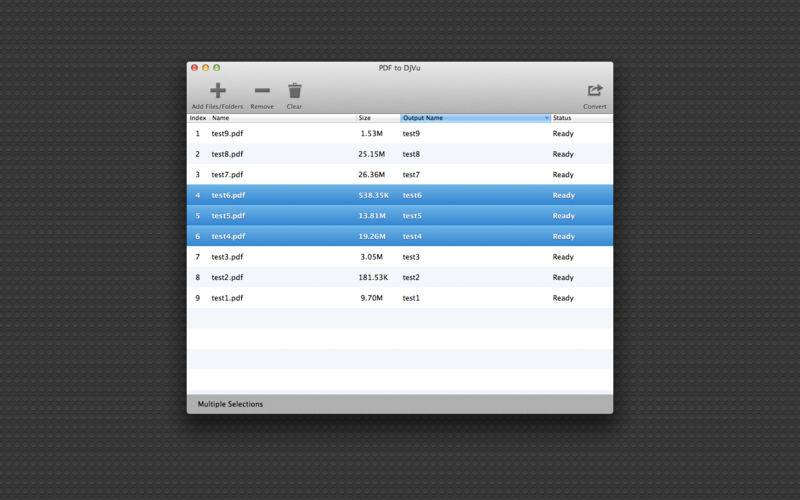The image size is (800, 500).
Task: Click the 538.35K size cell
Action: tap(373, 195)
